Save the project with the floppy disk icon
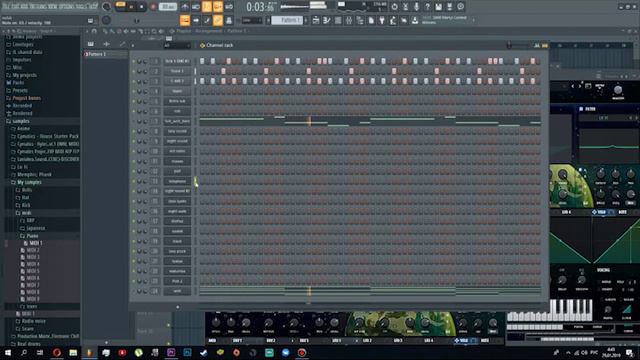Viewport: 640px width, 360px height. 438,7
